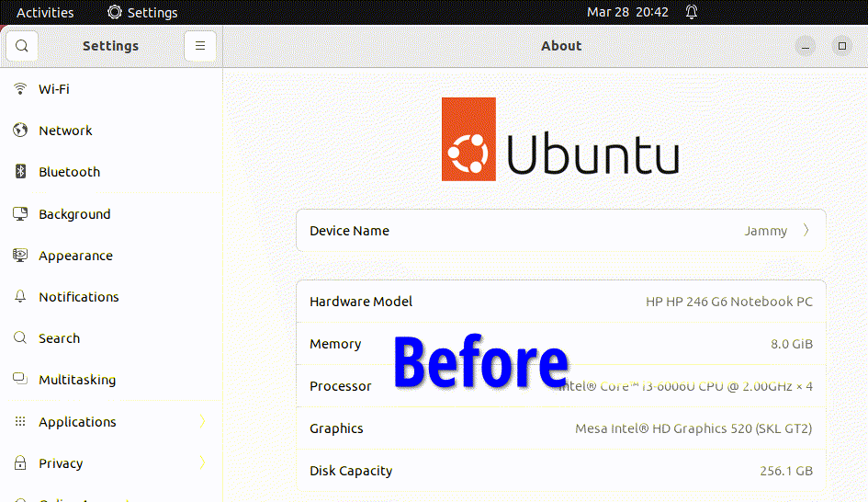Open the Appearance settings panel
868x502 pixels.
[x=111, y=256]
